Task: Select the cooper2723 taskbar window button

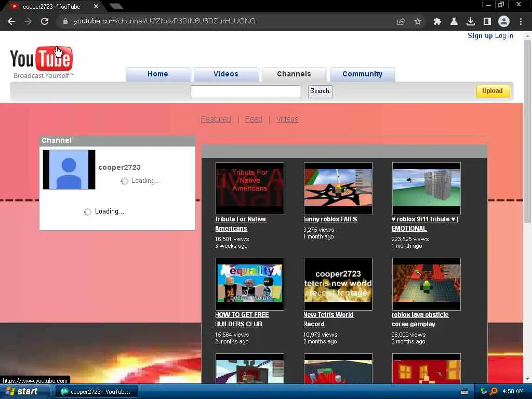Action: pyautogui.click(x=96, y=392)
